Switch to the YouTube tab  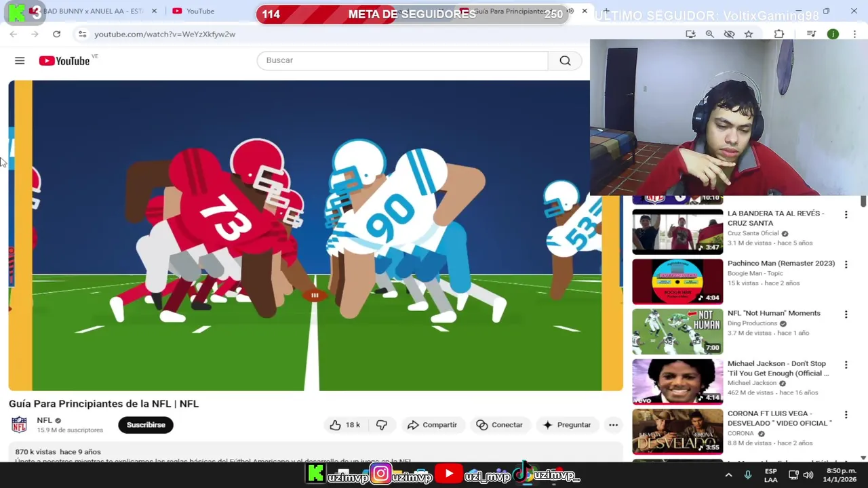pyautogui.click(x=200, y=11)
